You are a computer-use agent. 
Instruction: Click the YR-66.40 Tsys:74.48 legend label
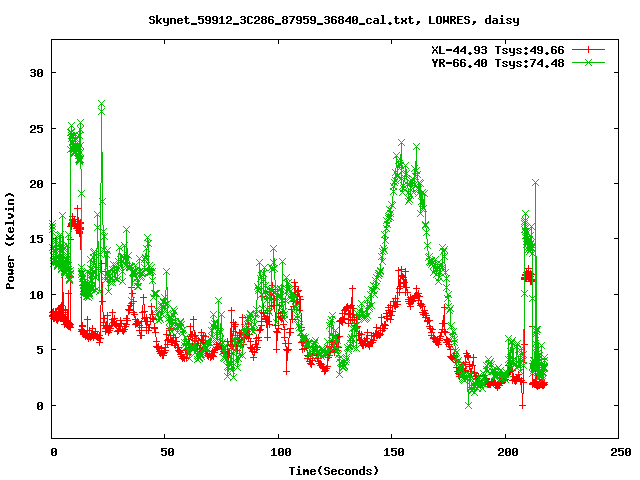coord(496,62)
